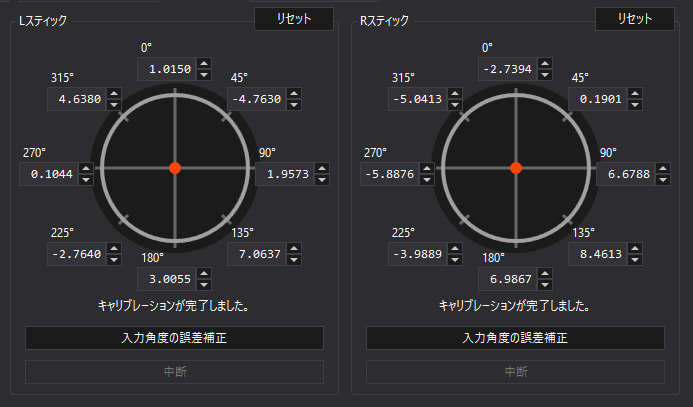Click the R stick 315° field showing -5.0413

[x=418, y=99]
